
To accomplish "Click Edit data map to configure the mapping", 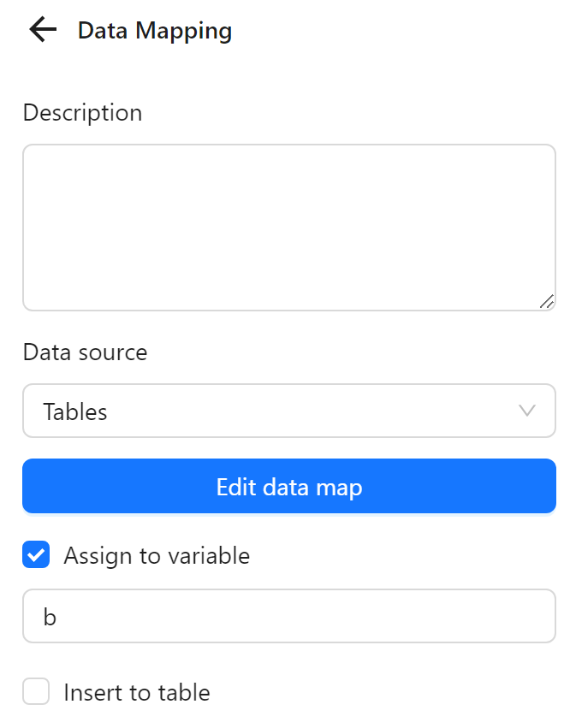I will (x=288, y=486).
